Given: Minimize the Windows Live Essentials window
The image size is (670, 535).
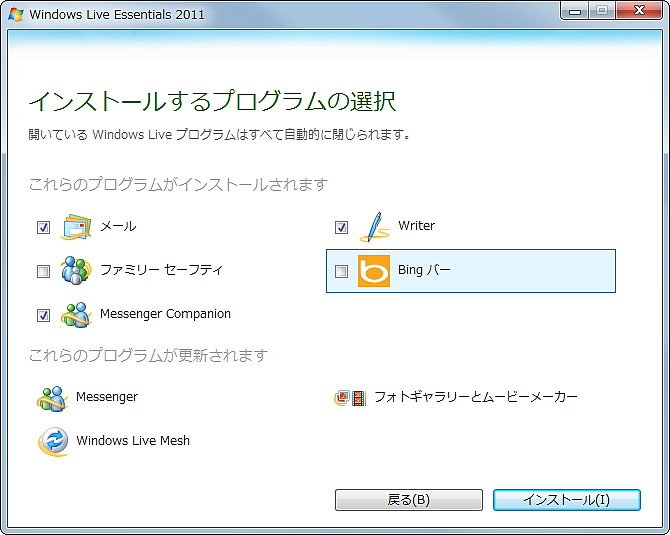Looking at the screenshot, I should (x=575, y=11).
